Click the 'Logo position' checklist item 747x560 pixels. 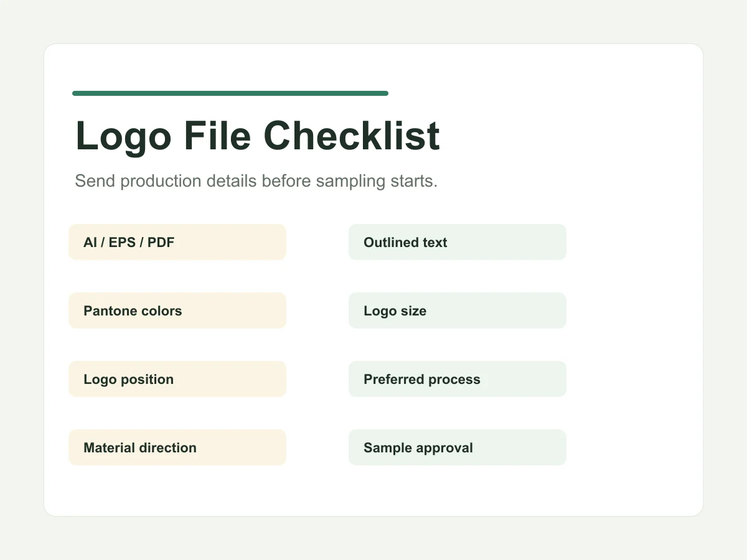pos(177,379)
